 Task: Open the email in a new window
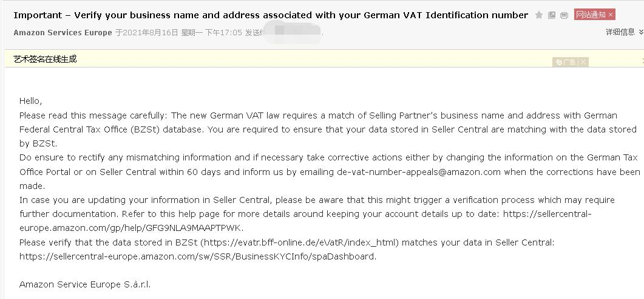tap(552, 15)
